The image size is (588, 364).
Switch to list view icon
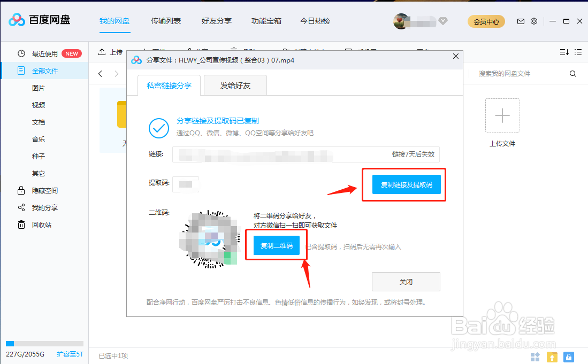tap(578, 52)
